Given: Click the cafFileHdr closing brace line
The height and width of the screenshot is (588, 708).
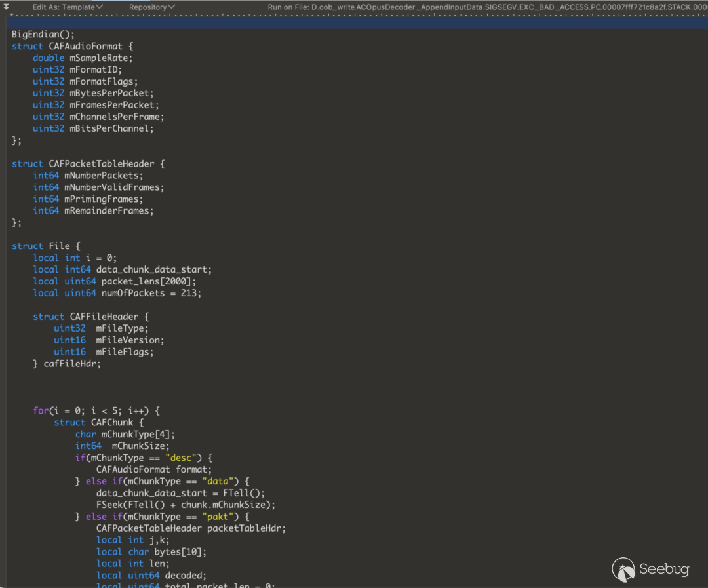Looking at the screenshot, I should pyautogui.click(x=67, y=364).
